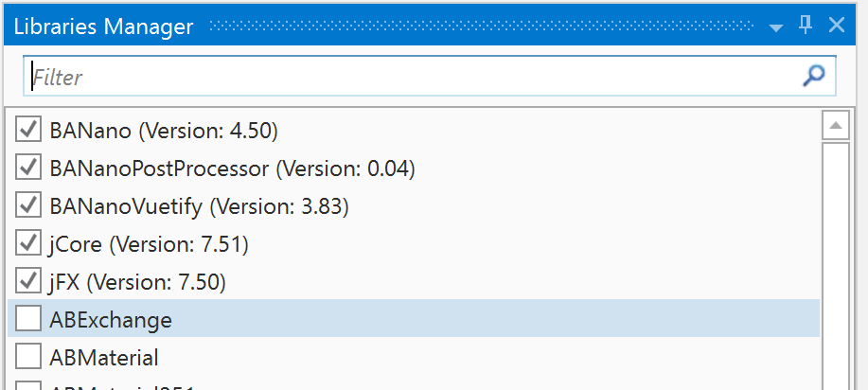Image resolution: width=868 pixels, height=390 pixels.
Task: Click the jFX (Version: 7.50) label
Action: (137, 282)
